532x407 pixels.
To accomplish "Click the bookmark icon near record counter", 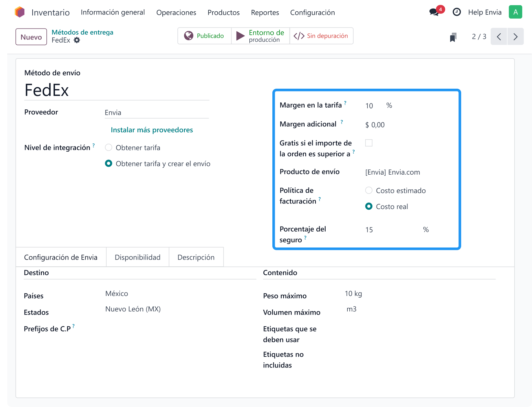I will point(453,37).
